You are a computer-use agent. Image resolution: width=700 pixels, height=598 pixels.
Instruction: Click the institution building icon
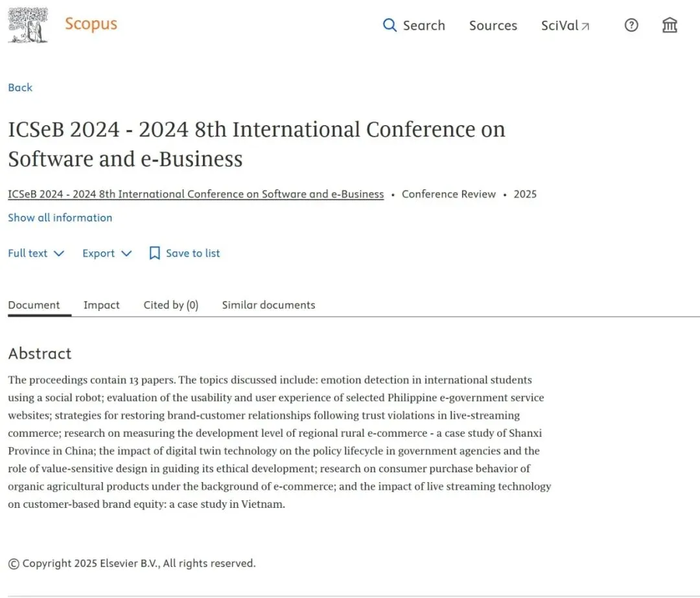pyautogui.click(x=670, y=25)
